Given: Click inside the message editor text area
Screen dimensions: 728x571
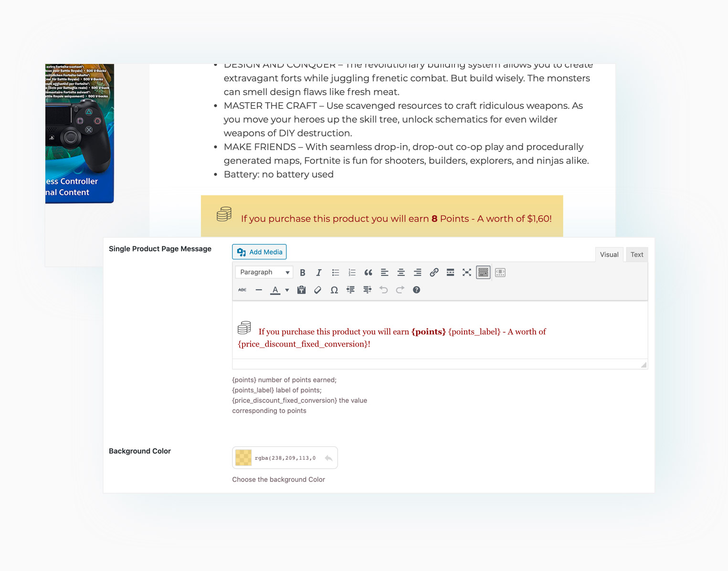Looking at the screenshot, I should click(x=440, y=330).
